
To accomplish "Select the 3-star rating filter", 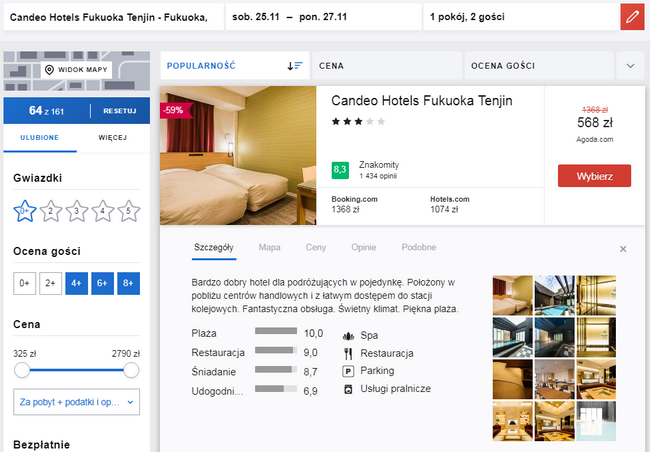I will click(77, 211).
